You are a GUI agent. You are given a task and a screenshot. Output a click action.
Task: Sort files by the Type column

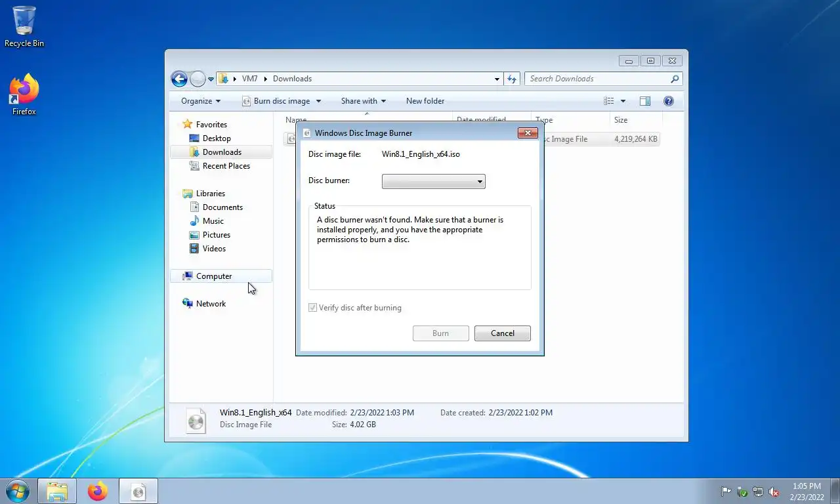tap(570, 120)
